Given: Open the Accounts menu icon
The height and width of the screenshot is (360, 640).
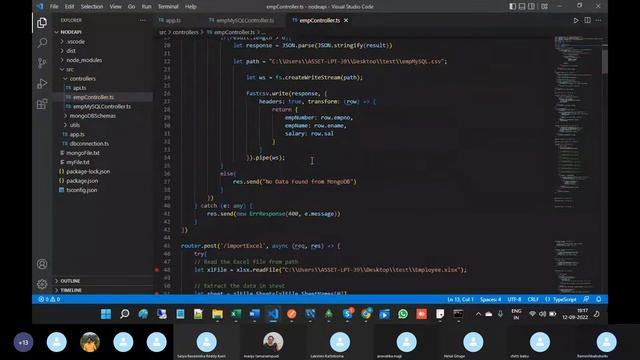Looking at the screenshot, I should coord(42,264).
